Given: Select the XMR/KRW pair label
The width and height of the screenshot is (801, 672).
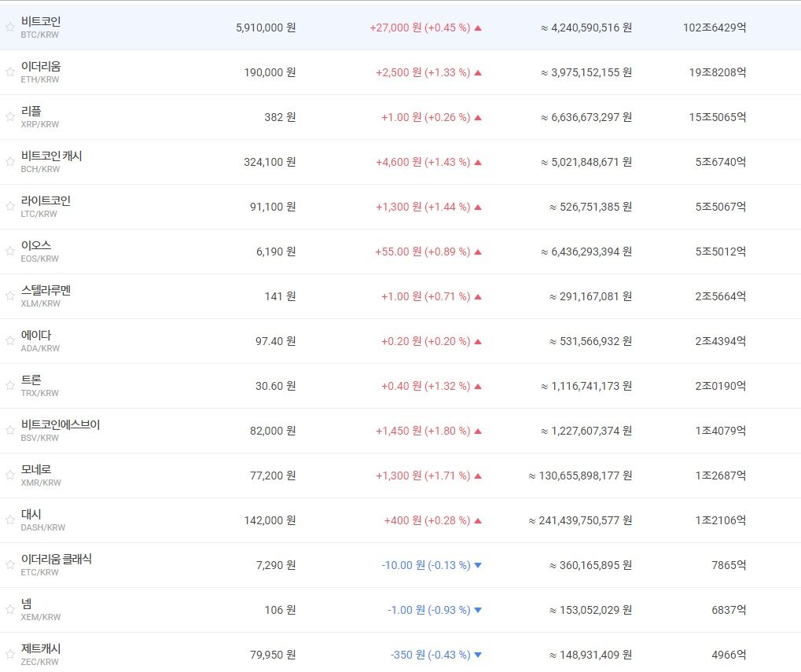Looking at the screenshot, I should click(x=41, y=483).
